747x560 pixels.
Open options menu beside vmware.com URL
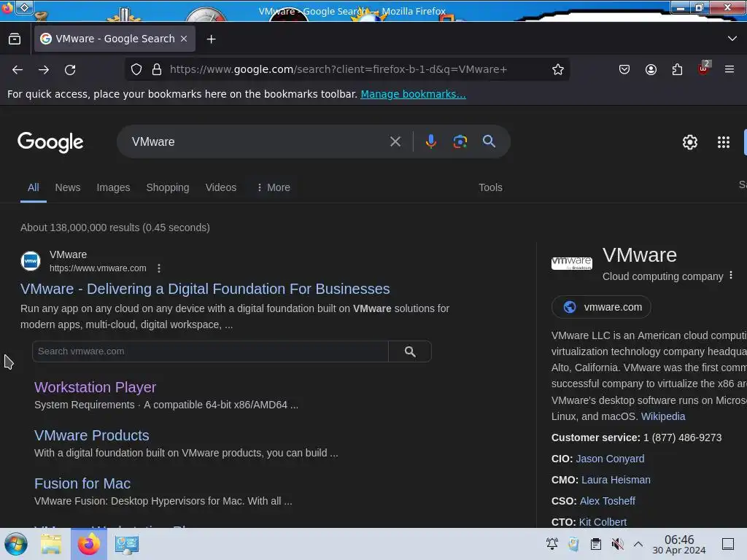[159, 268]
